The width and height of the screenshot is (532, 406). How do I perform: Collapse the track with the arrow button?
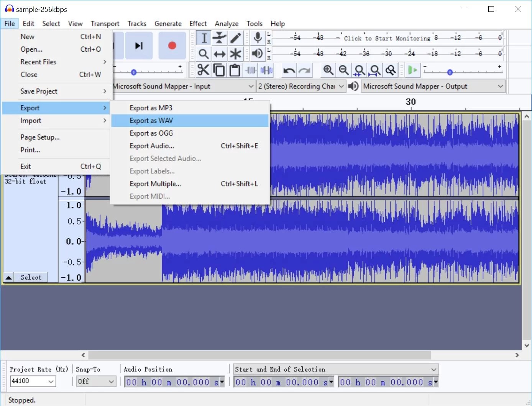pos(8,277)
